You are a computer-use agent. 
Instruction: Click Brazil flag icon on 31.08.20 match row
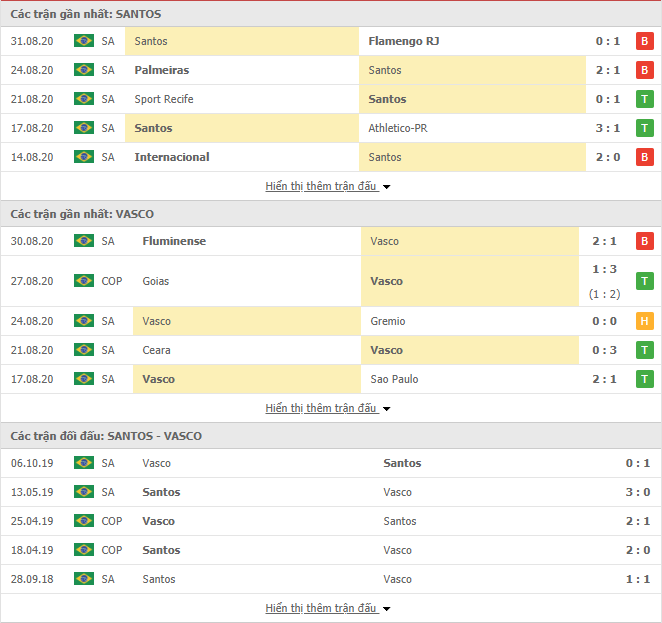tap(83, 41)
